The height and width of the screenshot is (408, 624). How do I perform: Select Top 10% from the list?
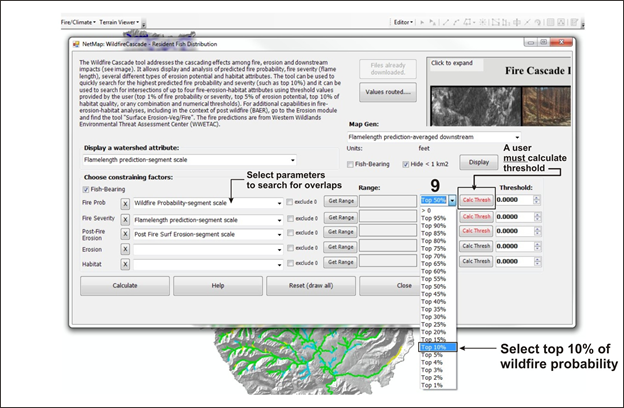434,347
